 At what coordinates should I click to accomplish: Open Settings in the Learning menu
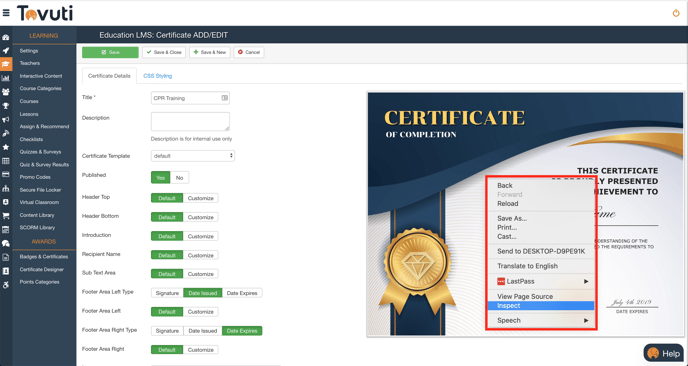(29, 51)
